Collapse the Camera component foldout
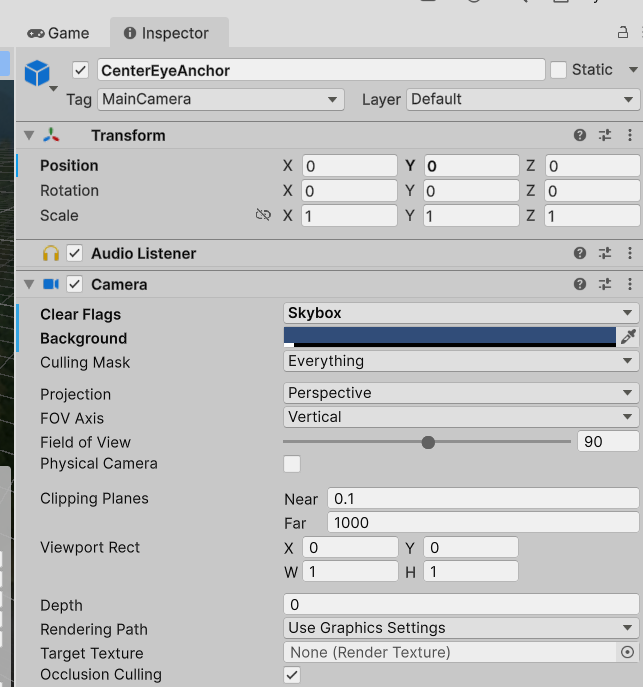This screenshot has height=687, width=643. tap(29, 284)
